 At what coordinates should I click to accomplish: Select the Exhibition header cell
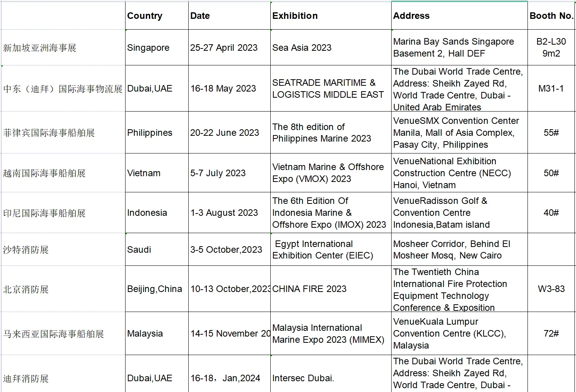pyautogui.click(x=330, y=16)
